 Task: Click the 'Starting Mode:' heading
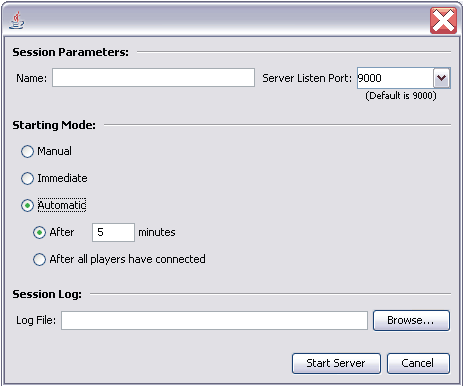pos(54,125)
